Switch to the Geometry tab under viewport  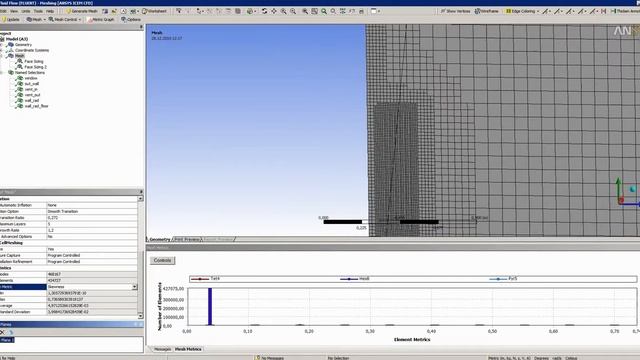click(160, 240)
